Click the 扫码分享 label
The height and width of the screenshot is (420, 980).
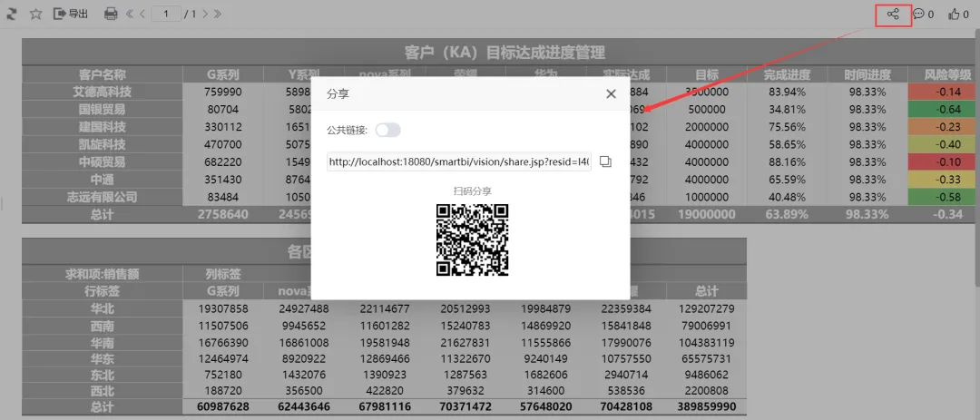point(473,191)
